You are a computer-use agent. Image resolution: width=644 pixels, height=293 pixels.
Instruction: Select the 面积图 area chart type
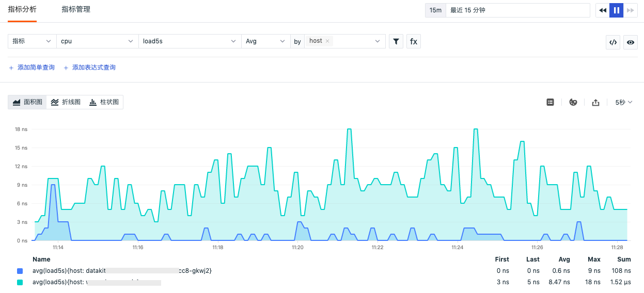pyautogui.click(x=27, y=102)
